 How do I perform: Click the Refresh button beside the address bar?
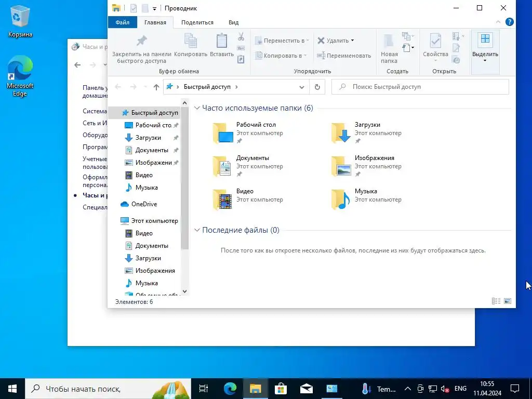click(317, 87)
